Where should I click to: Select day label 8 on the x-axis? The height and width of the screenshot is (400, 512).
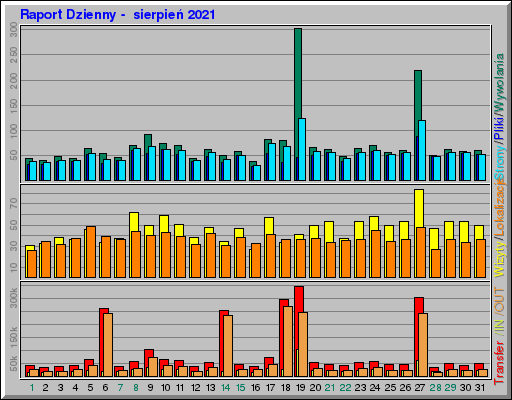135,388
